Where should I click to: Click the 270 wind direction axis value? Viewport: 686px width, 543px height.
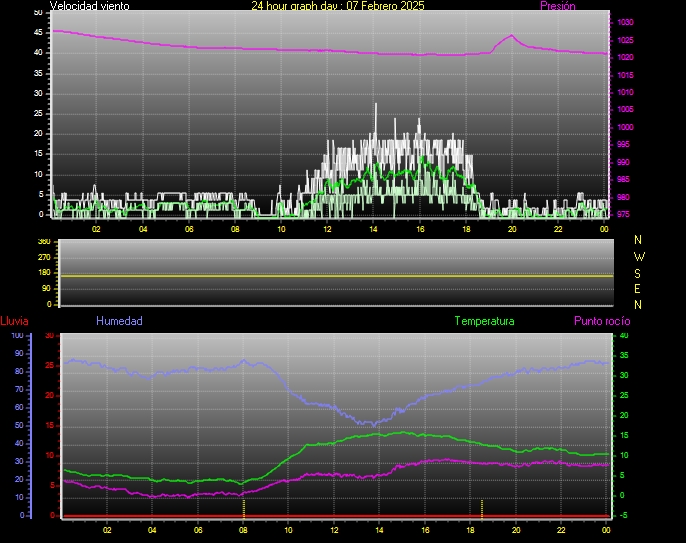[44, 257]
